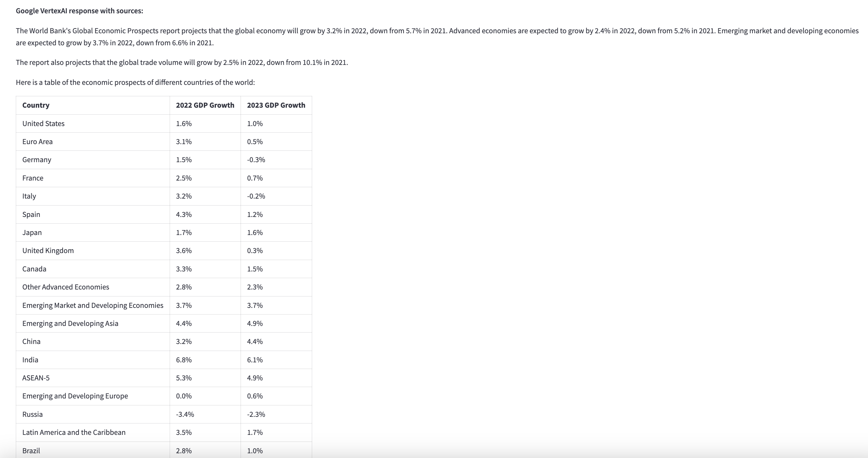Select the "Latin America and the Caribbean" cell
Viewport: 868px width, 458px height.
pos(74,432)
